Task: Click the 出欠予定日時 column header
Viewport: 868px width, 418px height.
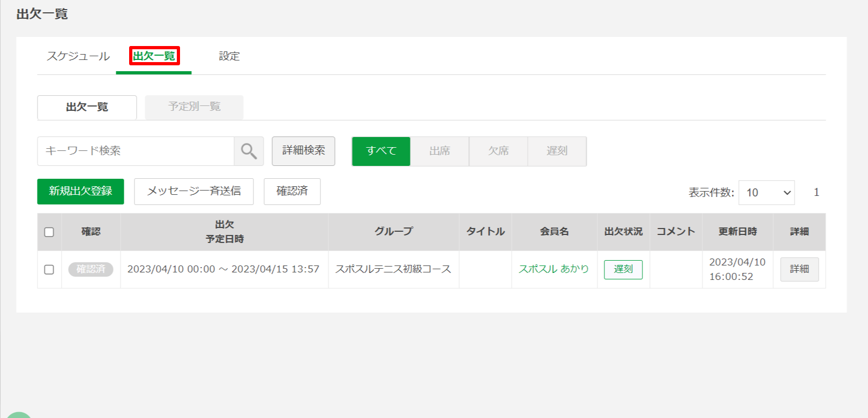Action: coord(225,232)
